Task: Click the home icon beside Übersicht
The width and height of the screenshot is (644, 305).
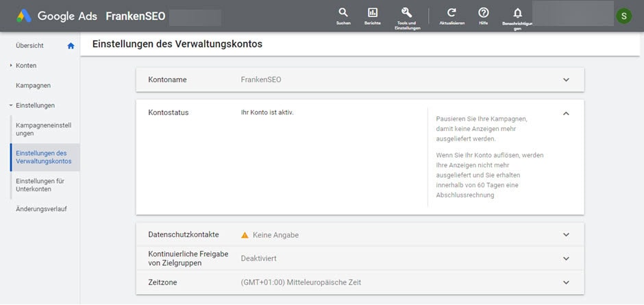Action: click(x=71, y=46)
